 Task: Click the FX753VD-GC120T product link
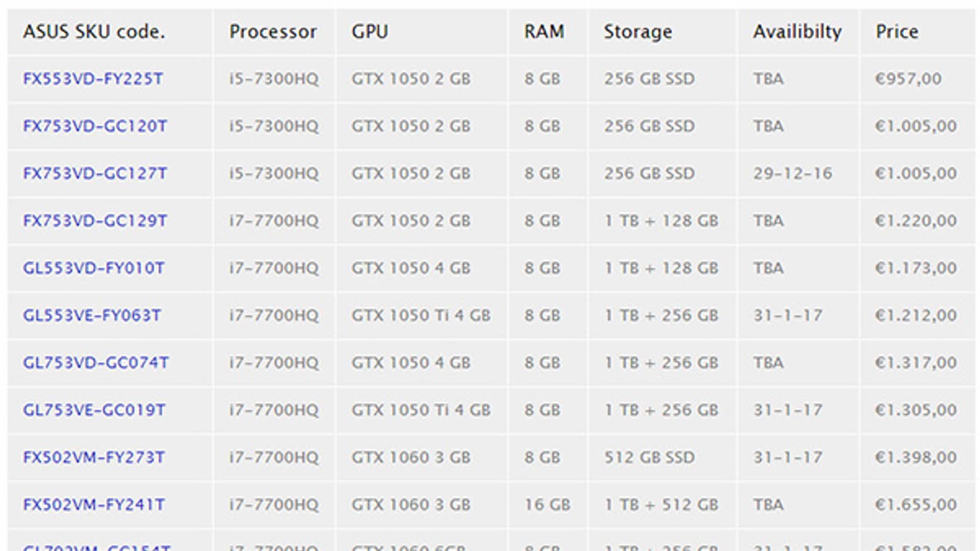click(95, 126)
